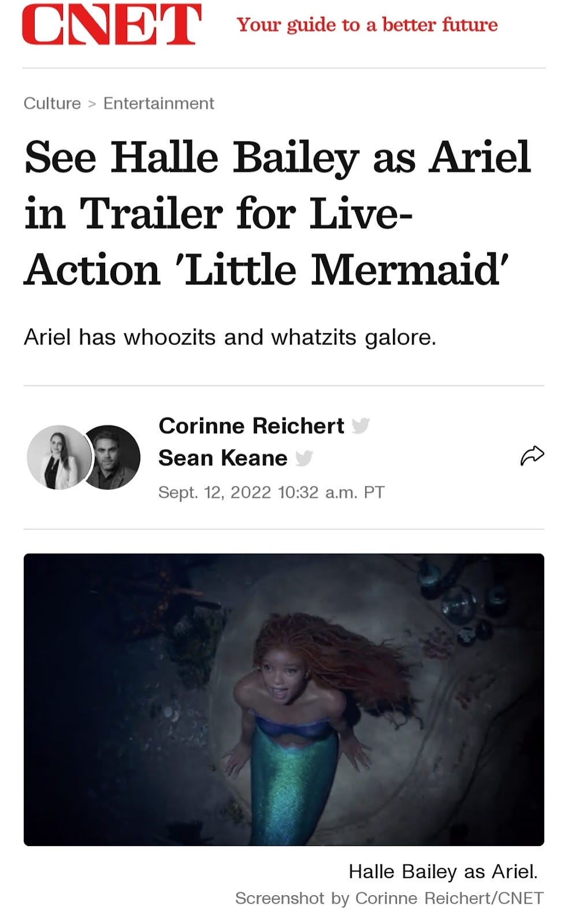Open the article headline link
Image resolution: width=568 pixels, height=924 pixels.
coord(277,212)
